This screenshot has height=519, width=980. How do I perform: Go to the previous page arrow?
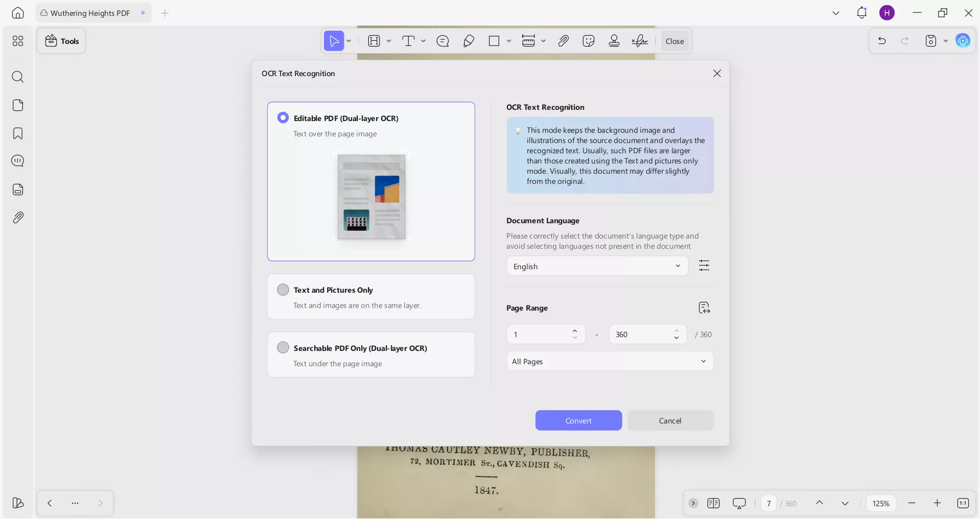(x=820, y=503)
